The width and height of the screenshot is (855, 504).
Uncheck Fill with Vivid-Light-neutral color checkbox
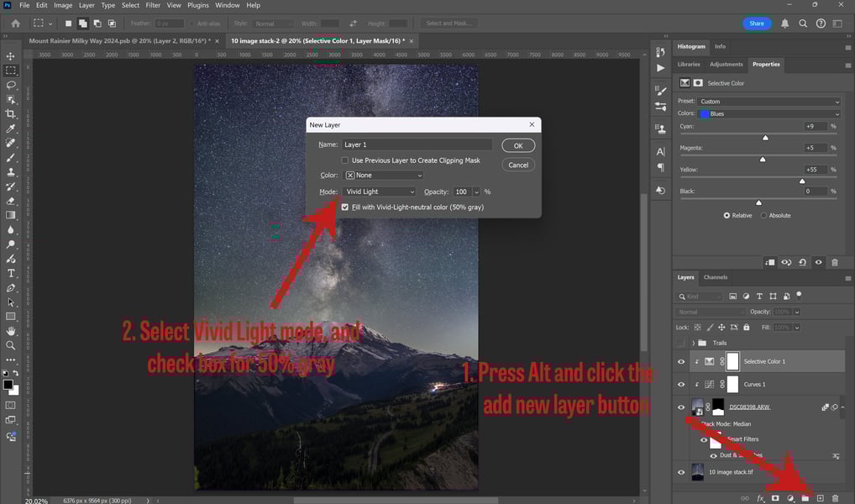point(344,207)
